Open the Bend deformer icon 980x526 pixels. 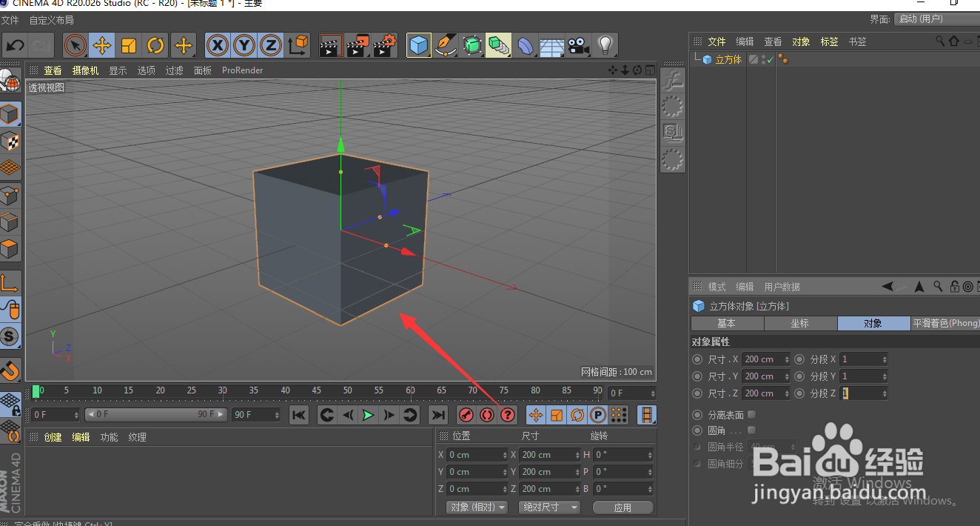526,45
